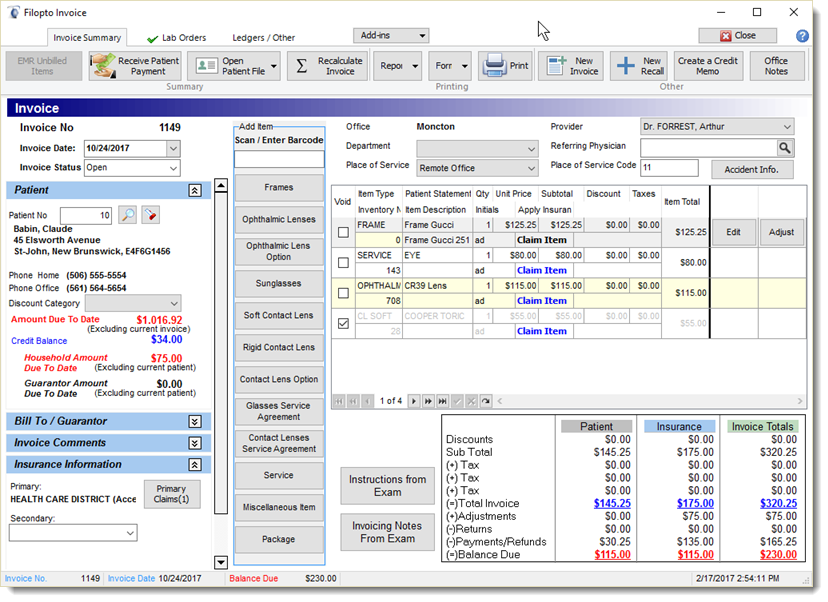Open Forms dropdown button
The height and width of the screenshot is (602, 828).
(x=450, y=66)
